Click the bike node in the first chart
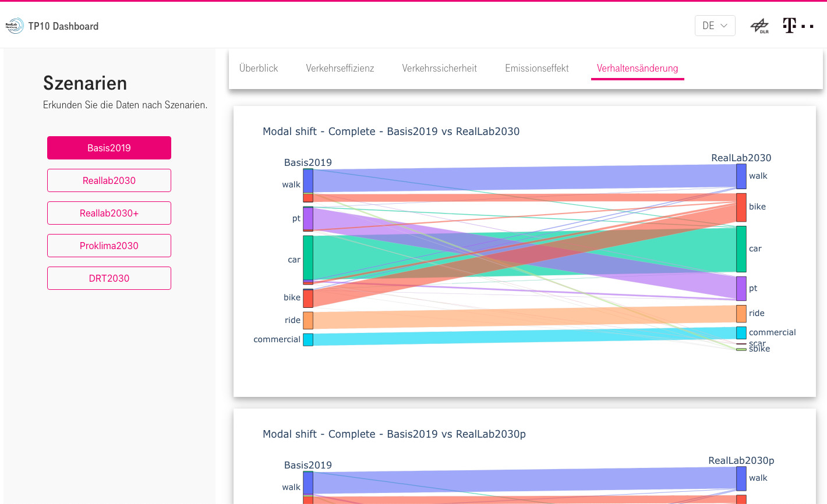Screen dimensions: 827x504 tap(308, 297)
